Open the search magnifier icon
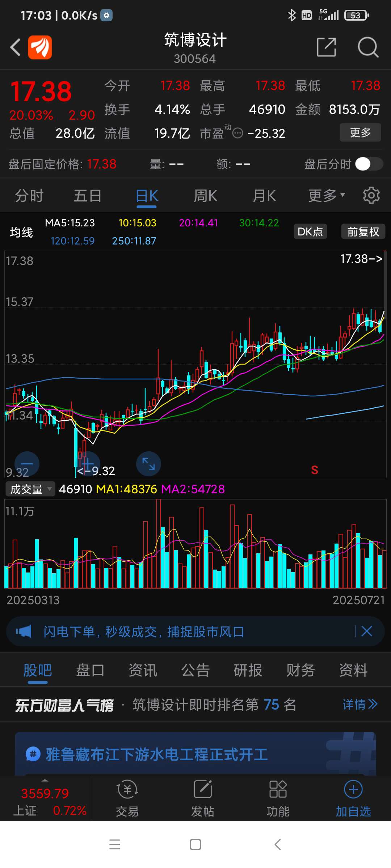Image resolution: width=391 pixels, height=868 pixels. [368, 47]
